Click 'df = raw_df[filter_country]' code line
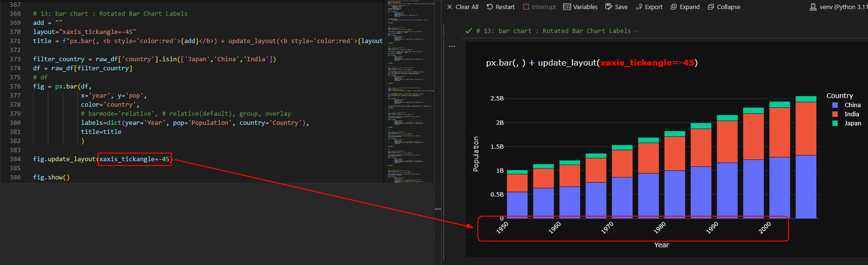Screen dimensions: 868x265 pyautogui.click(x=83, y=68)
